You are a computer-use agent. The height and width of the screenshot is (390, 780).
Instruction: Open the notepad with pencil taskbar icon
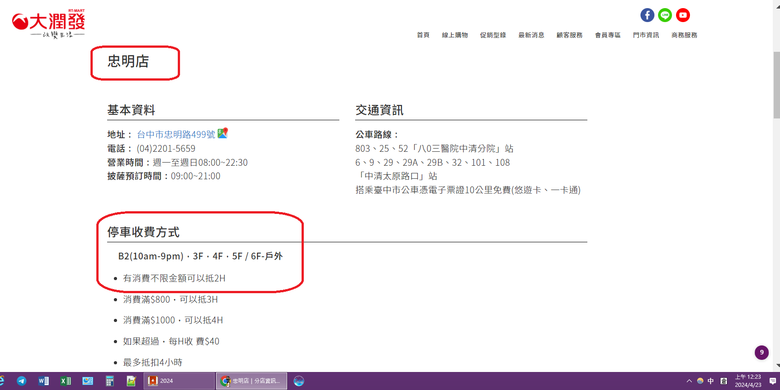click(x=131, y=381)
